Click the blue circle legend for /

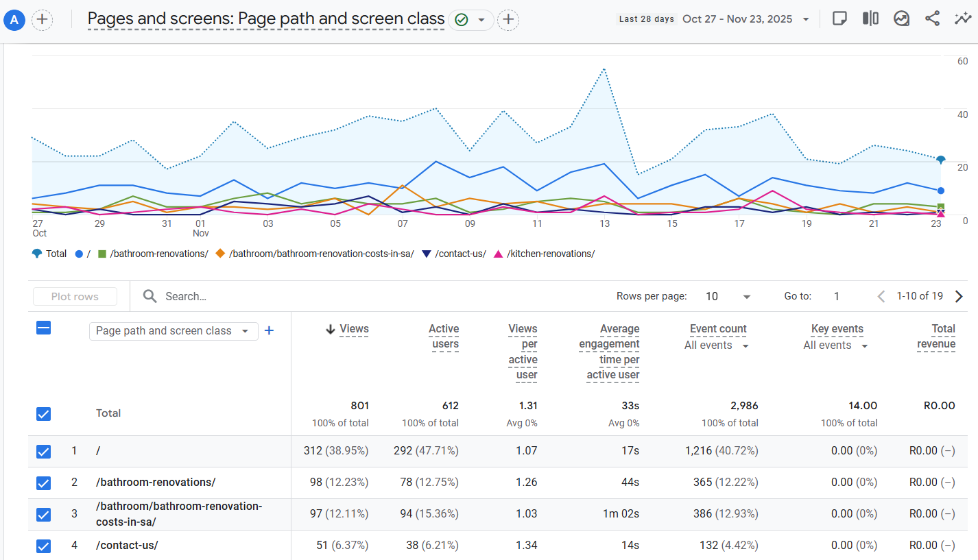[79, 254]
